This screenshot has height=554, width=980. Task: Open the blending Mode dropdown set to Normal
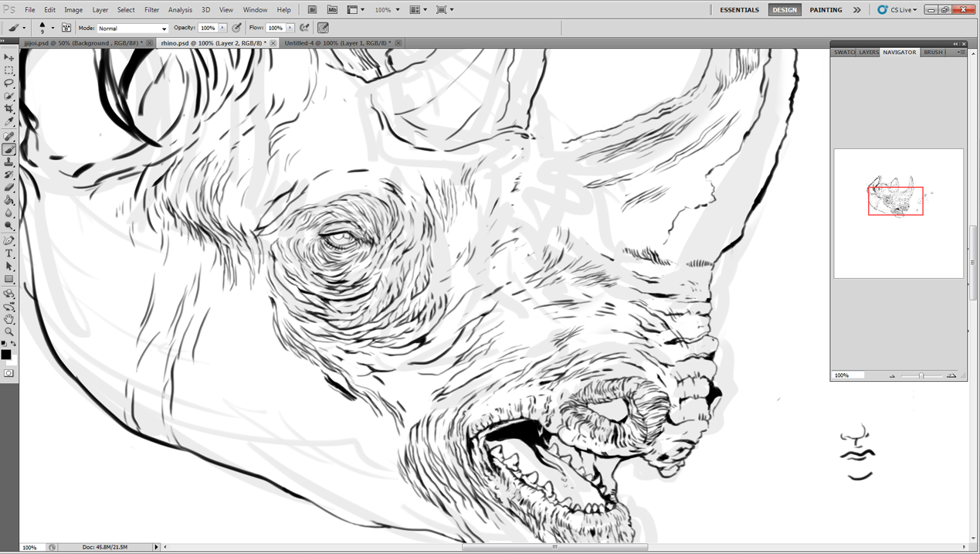point(132,29)
